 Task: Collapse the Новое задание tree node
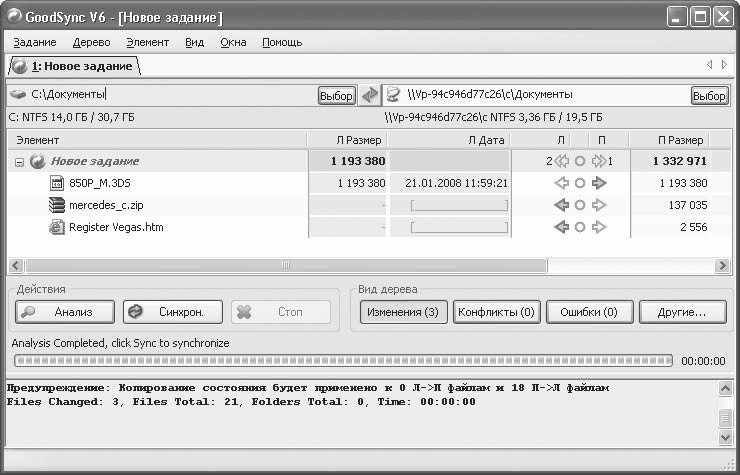(19, 162)
